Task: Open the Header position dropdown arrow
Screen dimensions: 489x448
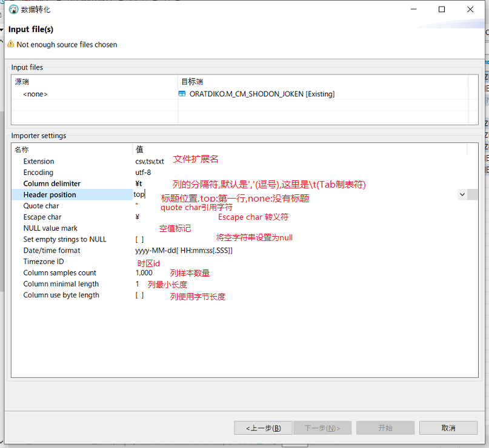Action: click(x=463, y=194)
